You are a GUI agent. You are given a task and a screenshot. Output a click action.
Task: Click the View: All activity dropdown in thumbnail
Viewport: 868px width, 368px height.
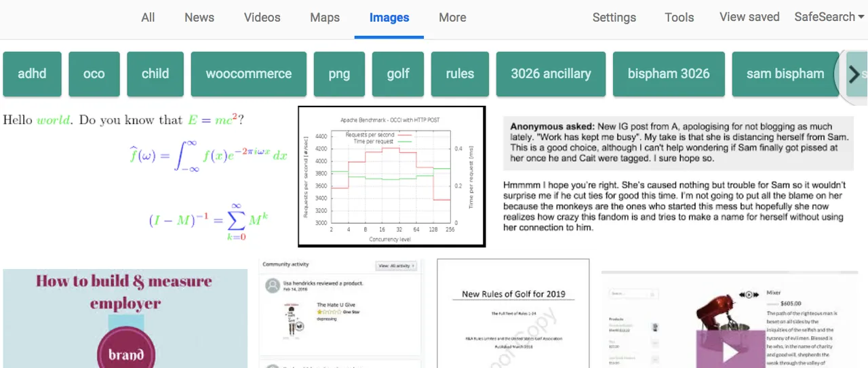[x=397, y=266]
